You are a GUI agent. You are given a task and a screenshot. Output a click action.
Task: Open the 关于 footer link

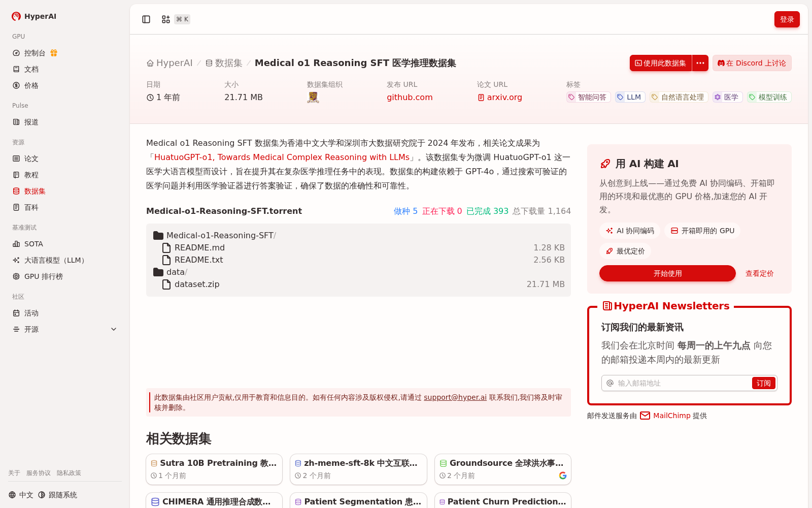pos(14,473)
